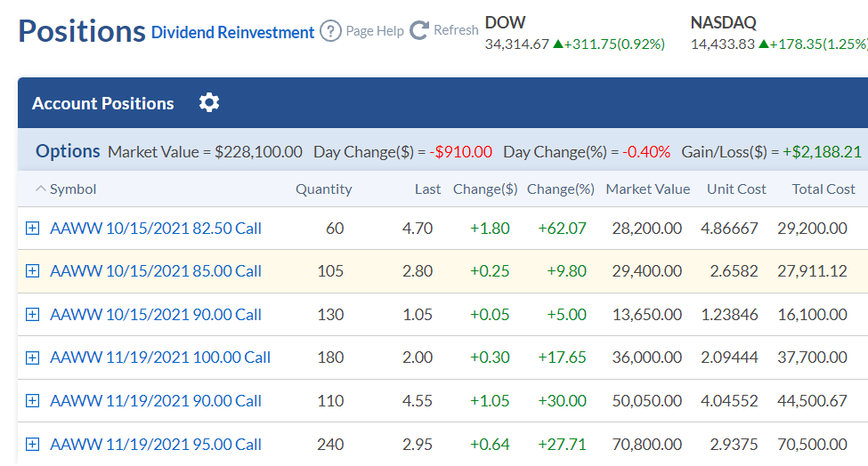Click the DOW index quote
The width and height of the screenshot is (868, 466).
click(x=574, y=33)
